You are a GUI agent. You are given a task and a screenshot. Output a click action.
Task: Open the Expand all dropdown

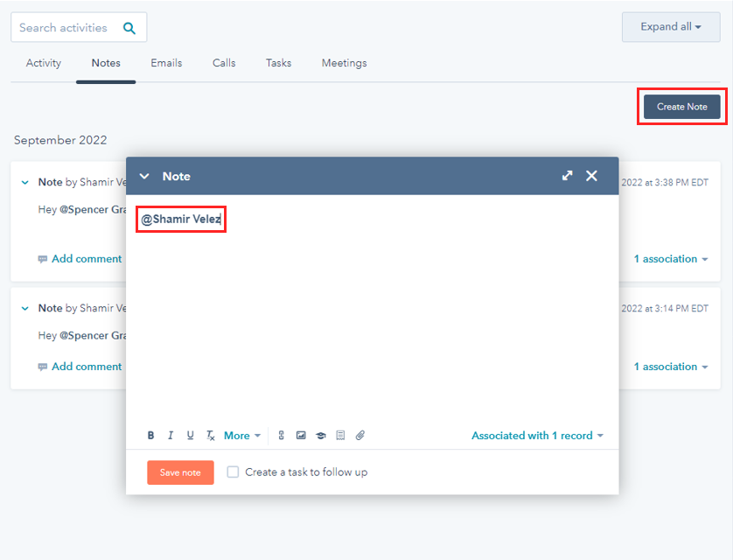[670, 27]
